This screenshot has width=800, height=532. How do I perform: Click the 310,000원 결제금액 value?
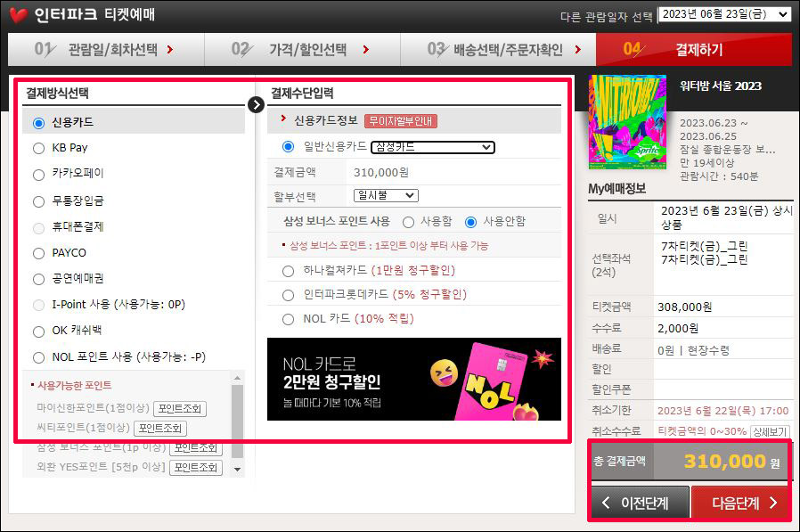381,173
